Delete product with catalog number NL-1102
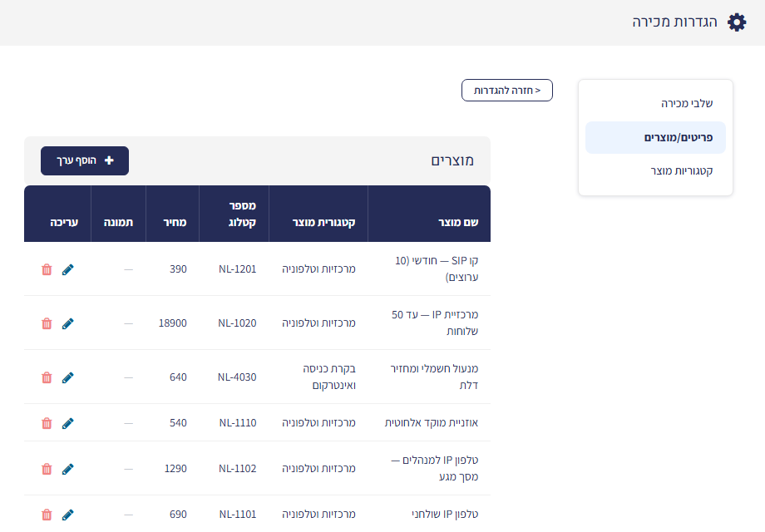The image size is (765, 532). (47, 469)
